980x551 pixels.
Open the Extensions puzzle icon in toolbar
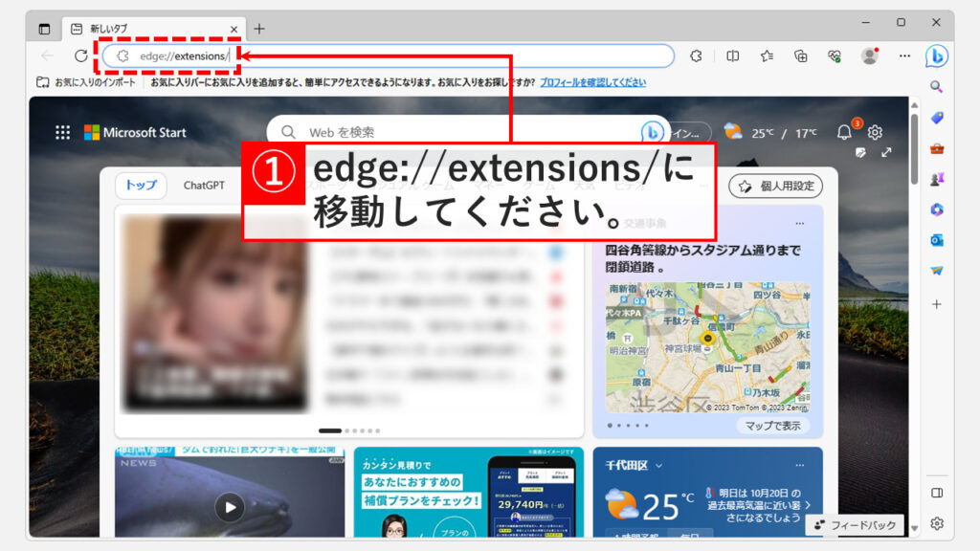coord(697,56)
